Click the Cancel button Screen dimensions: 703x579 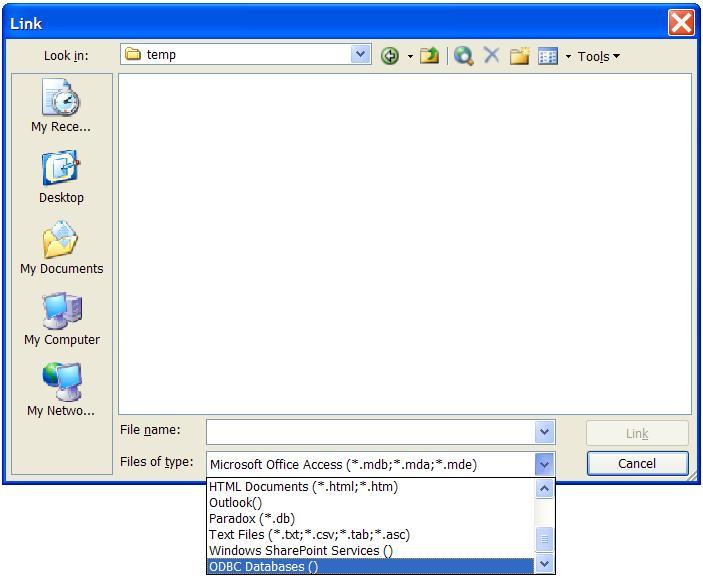coord(637,463)
